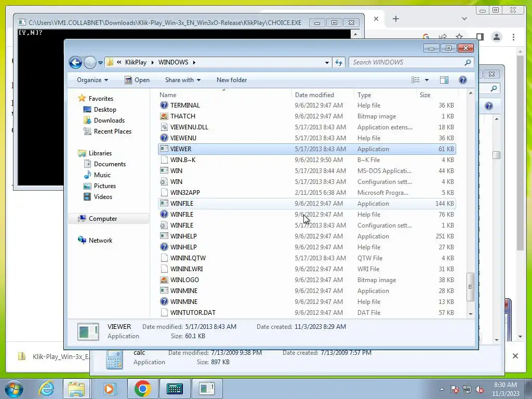Screen dimensions: 532x399
Task: Toggle the preview pane icon
Action: [x=444, y=80]
